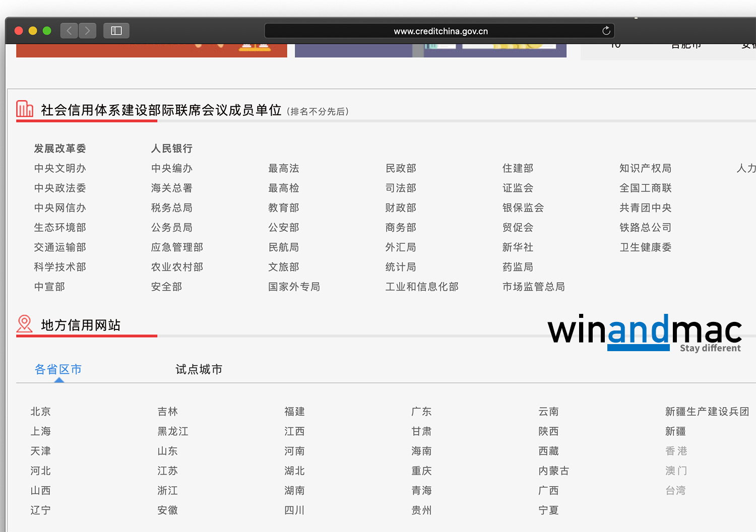Select the 各省区市 tab
Viewport: 756px width, 532px height.
coord(58,369)
